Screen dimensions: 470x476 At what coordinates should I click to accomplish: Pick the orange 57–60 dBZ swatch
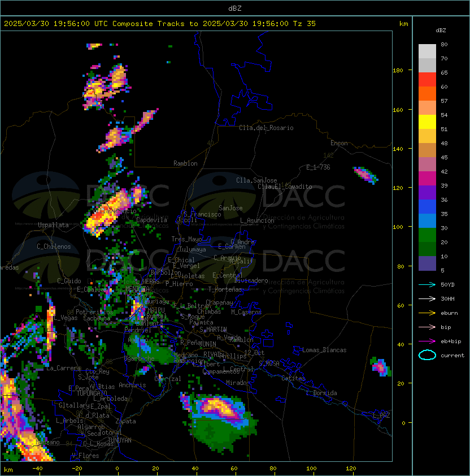pyautogui.click(x=427, y=93)
